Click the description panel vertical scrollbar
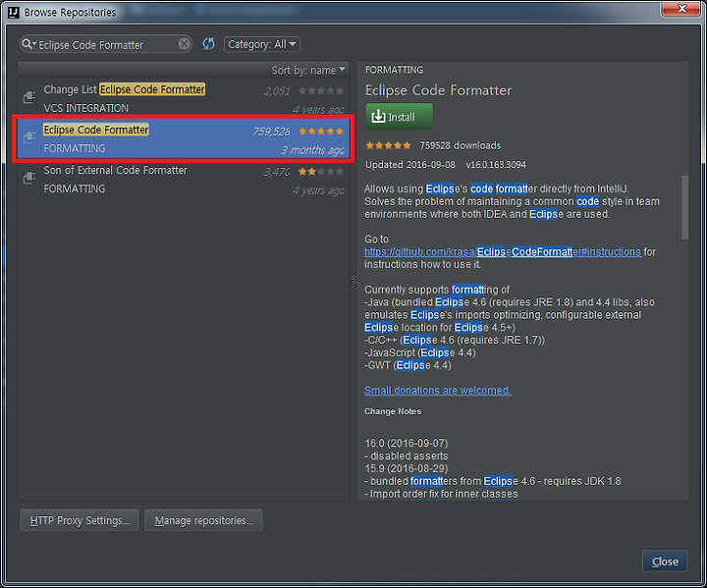This screenshot has width=707, height=588. [685, 207]
